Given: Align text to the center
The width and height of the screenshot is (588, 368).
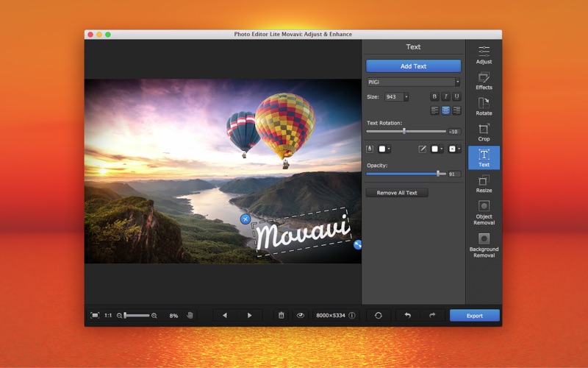Looking at the screenshot, I should [x=445, y=110].
